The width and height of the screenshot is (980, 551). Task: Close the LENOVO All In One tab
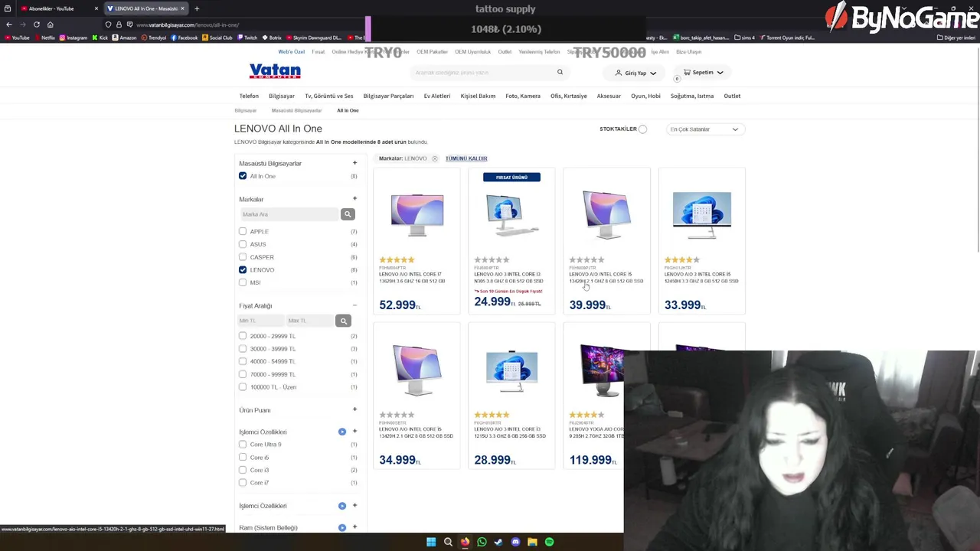click(182, 8)
